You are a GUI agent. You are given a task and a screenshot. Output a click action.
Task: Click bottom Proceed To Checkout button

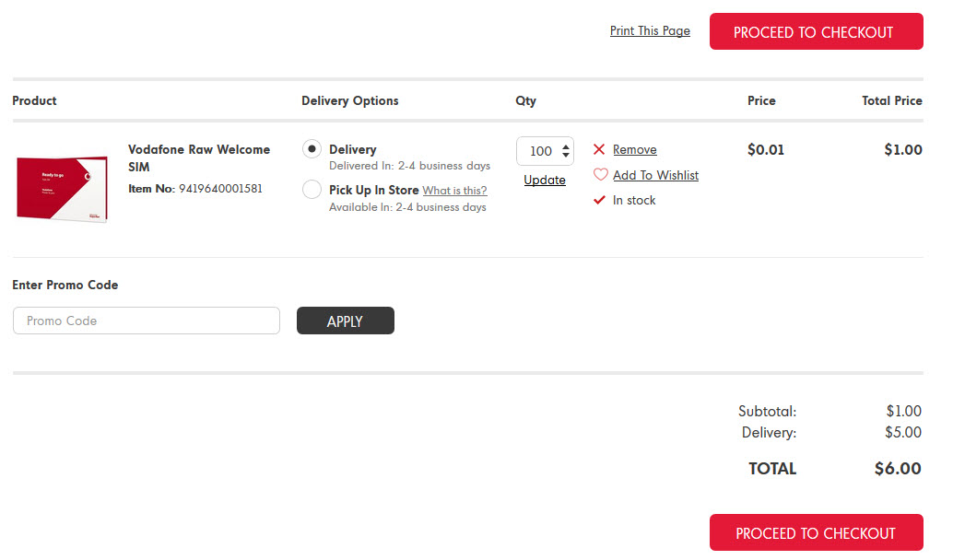(817, 532)
